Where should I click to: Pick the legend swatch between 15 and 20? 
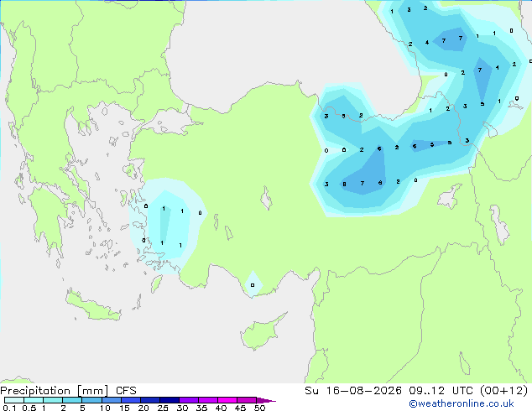(131, 400)
